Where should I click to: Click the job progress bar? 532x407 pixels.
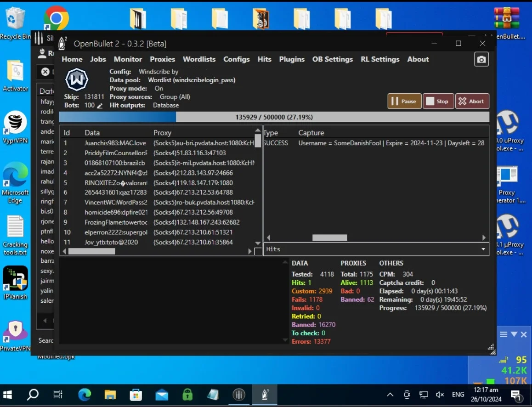tap(274, 117)
